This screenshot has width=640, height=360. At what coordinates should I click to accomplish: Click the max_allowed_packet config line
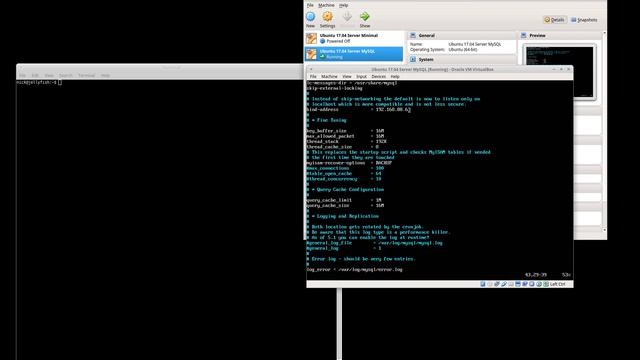345,136
